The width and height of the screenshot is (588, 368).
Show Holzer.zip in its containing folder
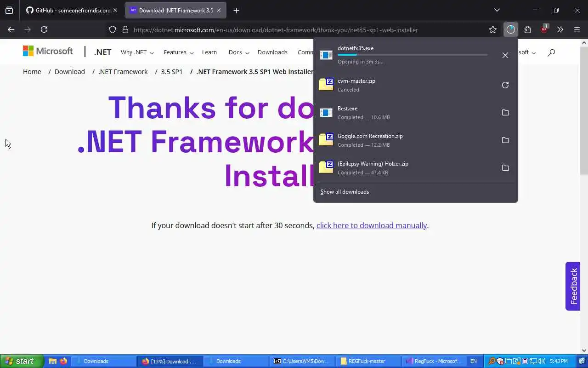[505, 168]
